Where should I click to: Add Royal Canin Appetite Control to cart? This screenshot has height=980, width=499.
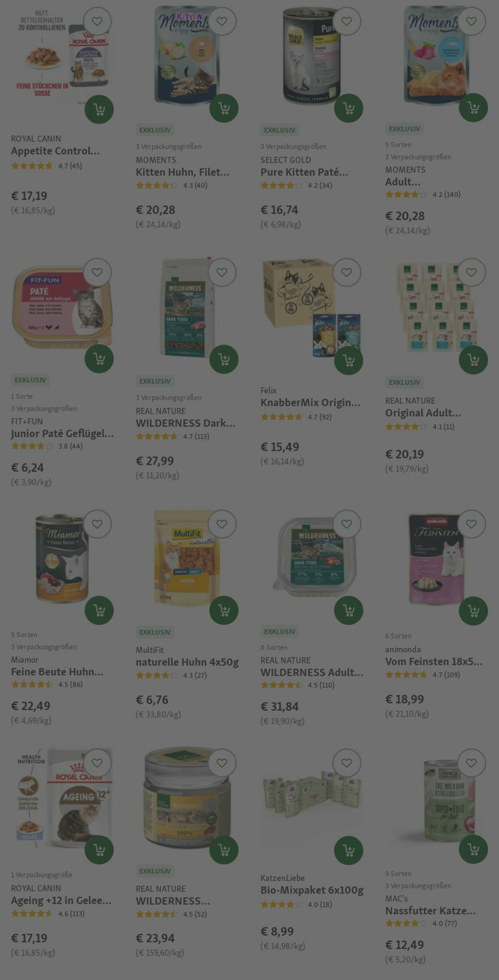(99, 109)
